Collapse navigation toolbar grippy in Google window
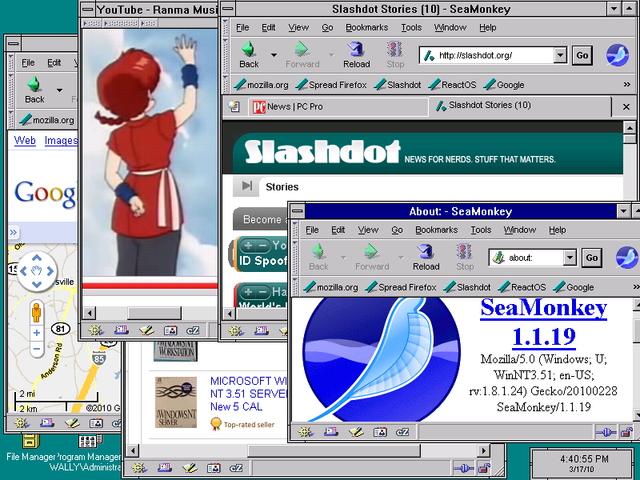The height and width of the screenshot is (480, 640). click(x=11, y=91)
